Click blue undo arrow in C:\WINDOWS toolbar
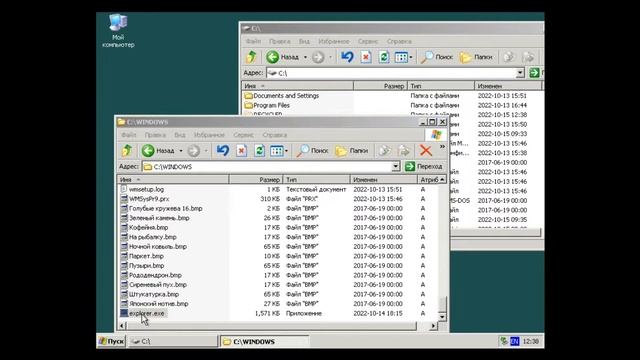The height and width of the screenshot is (360, 640). point(223,151)
